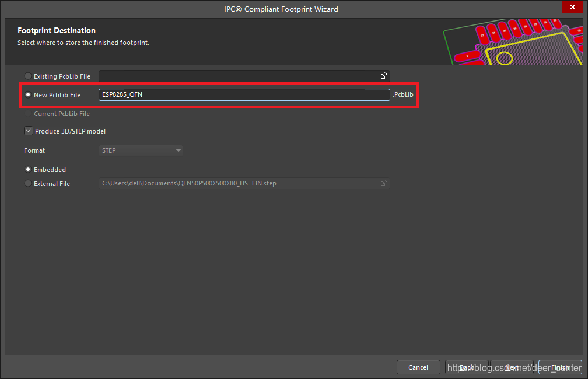Select the Current PcbLib File option

pyautogui.click(x=28, y=114)
